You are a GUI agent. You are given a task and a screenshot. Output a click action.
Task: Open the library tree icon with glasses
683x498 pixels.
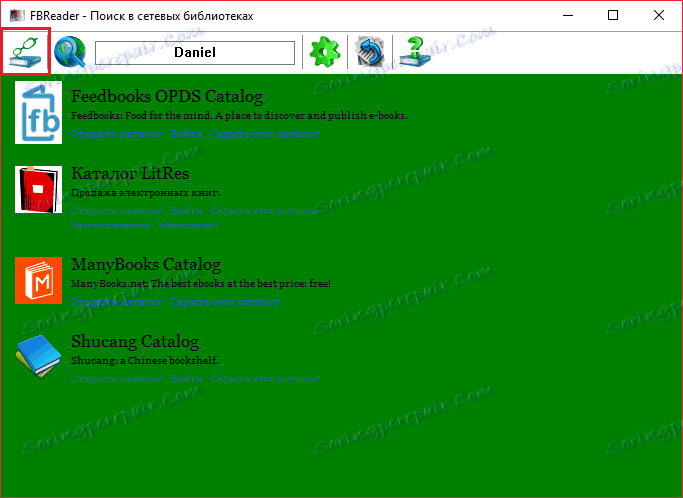[26, 52]
